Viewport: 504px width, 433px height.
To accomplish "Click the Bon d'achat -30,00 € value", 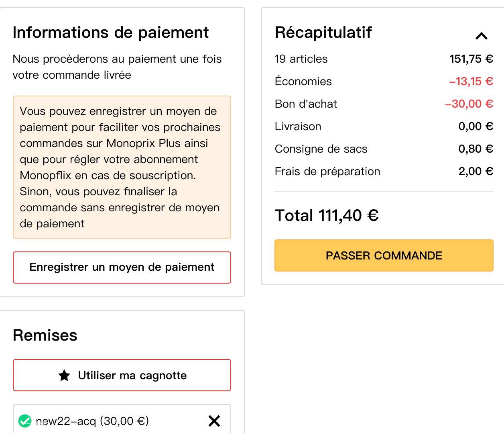I will tap(469, 104).
